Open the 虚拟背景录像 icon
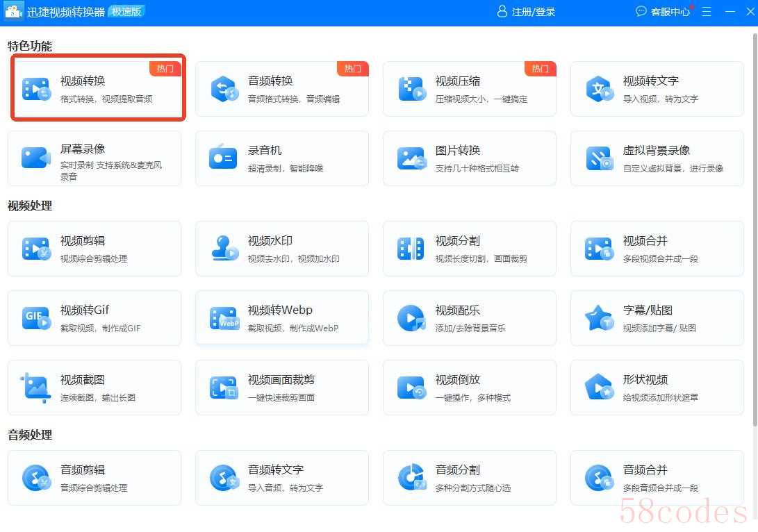The width and height of the screenshot is (758, 532). 600,158
